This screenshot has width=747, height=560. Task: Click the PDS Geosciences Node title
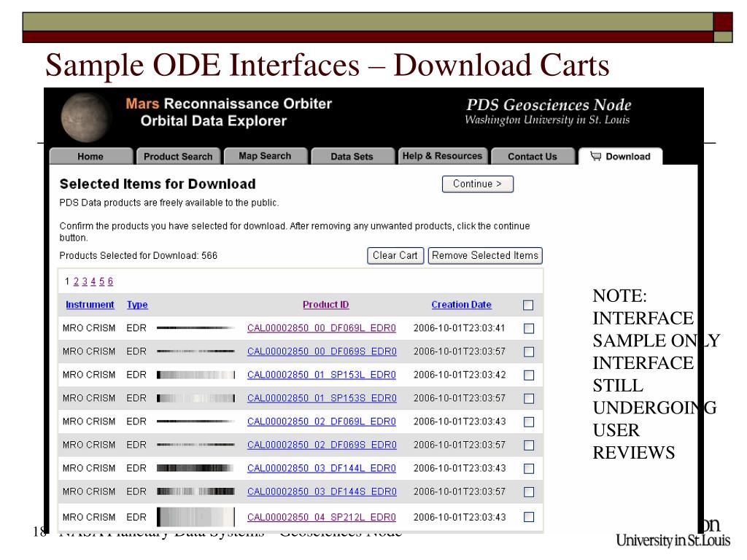coord(549,105)
